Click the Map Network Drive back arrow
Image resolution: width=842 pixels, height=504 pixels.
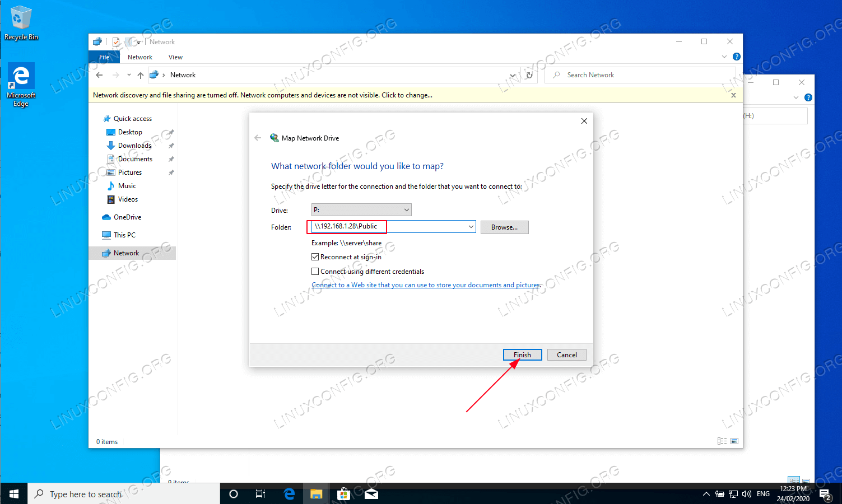click(x=258, y=138)
